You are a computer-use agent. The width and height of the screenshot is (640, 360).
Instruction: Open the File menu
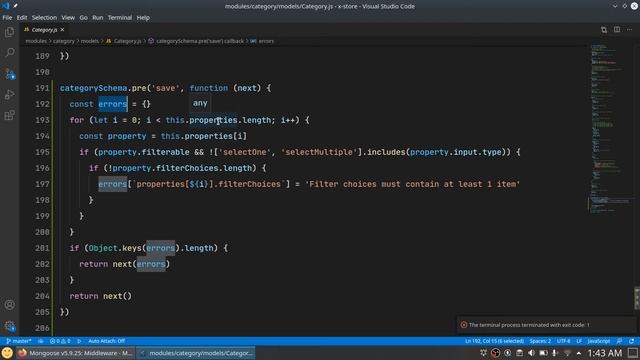coord(7,18)
